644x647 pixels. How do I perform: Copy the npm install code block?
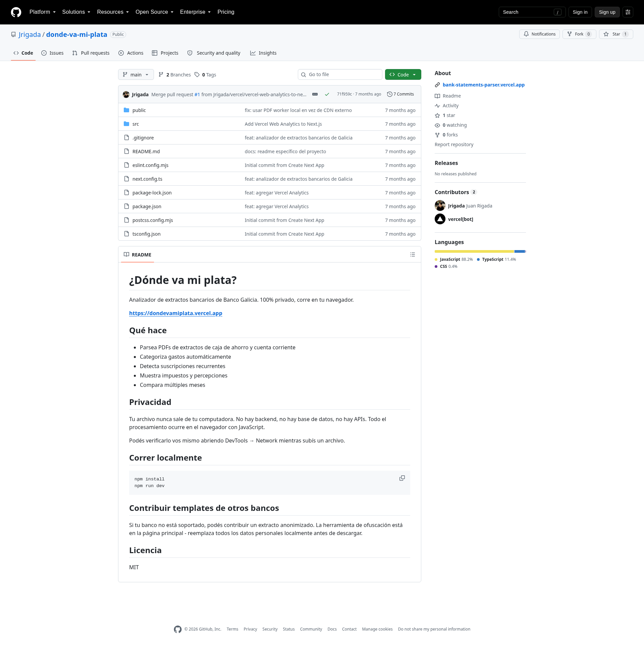click(402, 478)
